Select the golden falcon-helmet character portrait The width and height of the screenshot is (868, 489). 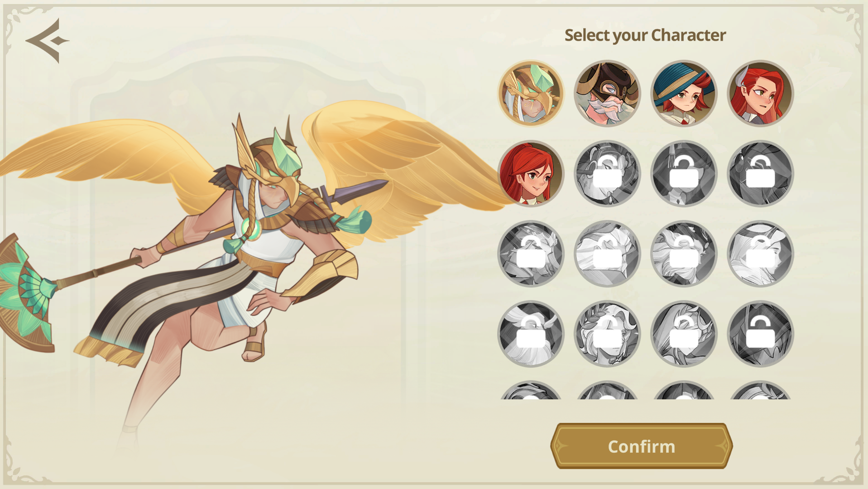[x=531, y=94]
